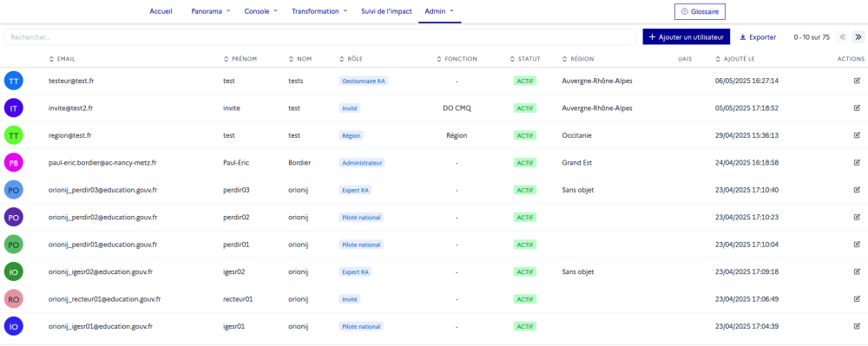Click the Région role badge of region@test.fr
This screenshot has width=868, height=346.
pyautogui.click(x=351, y=135)
